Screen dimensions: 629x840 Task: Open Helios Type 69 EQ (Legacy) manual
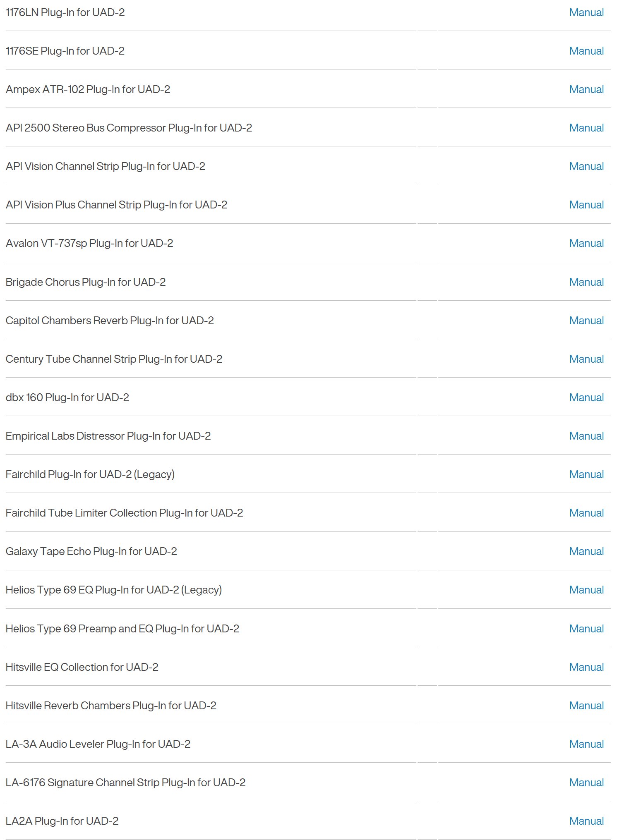point(586,590)
